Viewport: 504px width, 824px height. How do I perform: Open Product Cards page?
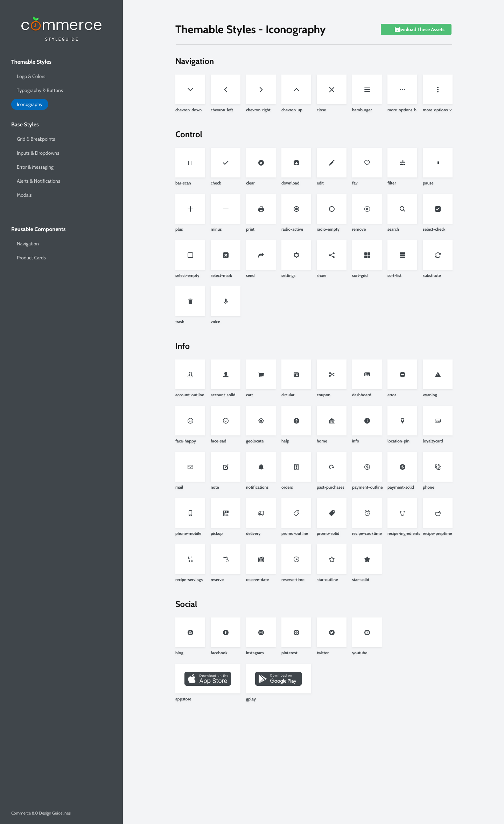tap(31, 258)
